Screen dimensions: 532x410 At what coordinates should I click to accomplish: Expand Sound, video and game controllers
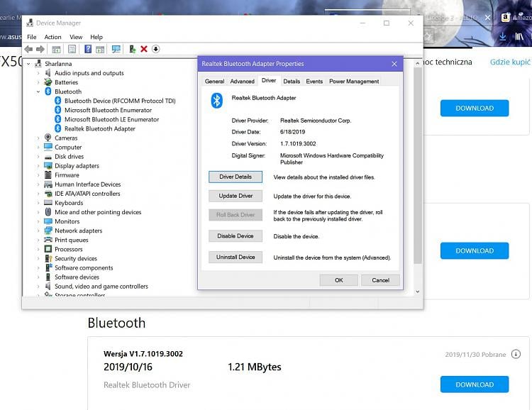click(38, 286)
